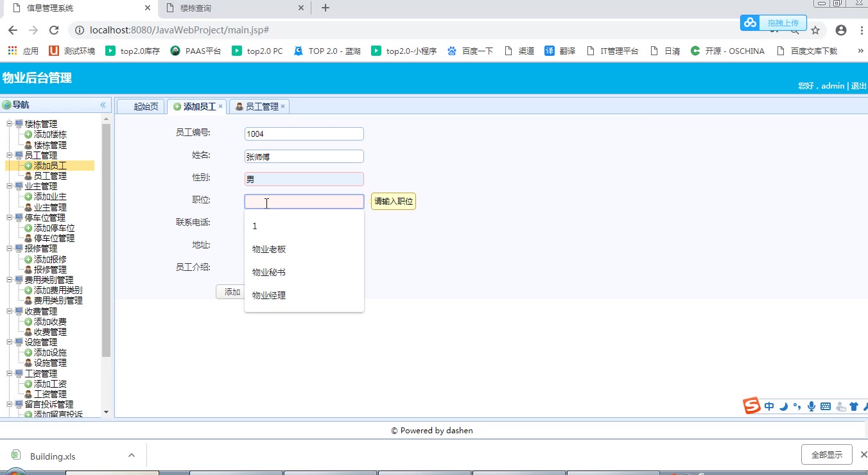Click the navigation tree scrollbar down arrow

click(x=107, y=413)
